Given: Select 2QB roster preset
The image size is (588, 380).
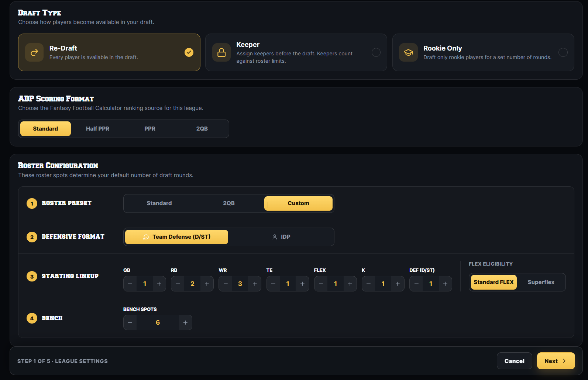Looking at the screenshot, I should [x=229, y=203].
